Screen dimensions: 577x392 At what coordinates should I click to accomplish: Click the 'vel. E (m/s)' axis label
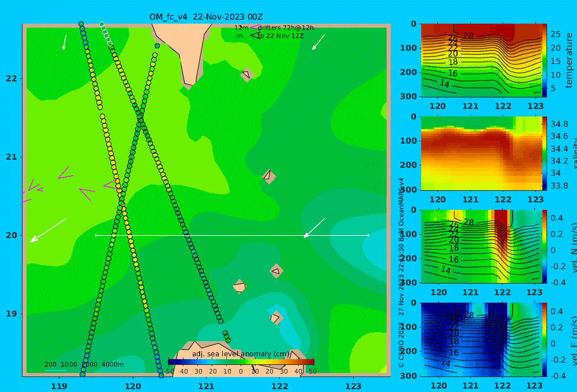pyautogui.click(x=574, y=341)
